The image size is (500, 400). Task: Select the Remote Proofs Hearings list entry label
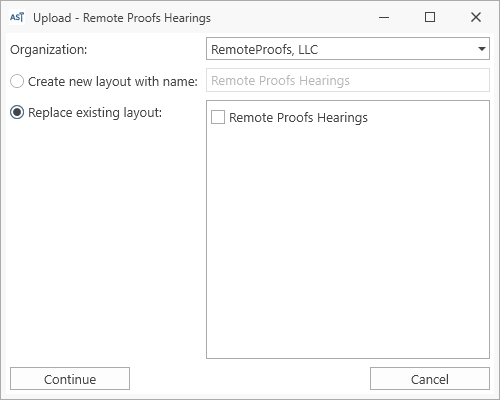click(298, 118)
